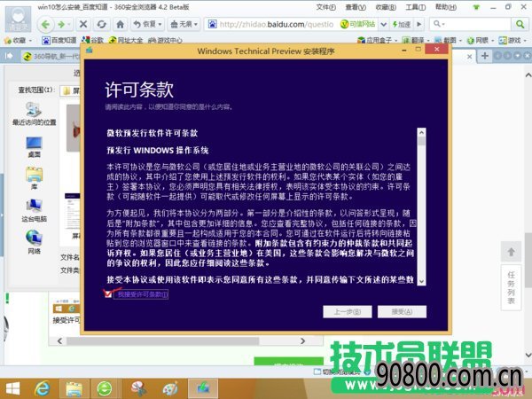Open the 任务列表 task list panel

click(511, 287)
